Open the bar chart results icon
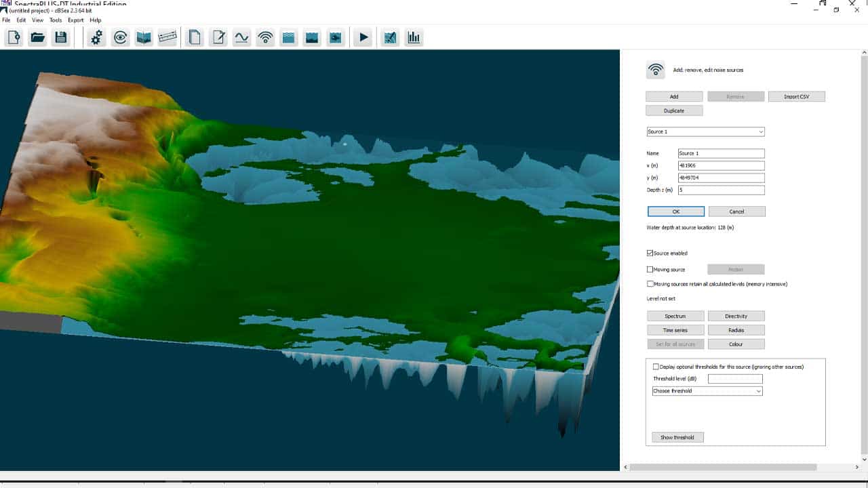This screenshot has height=488, width=868. tap(414, 38)
